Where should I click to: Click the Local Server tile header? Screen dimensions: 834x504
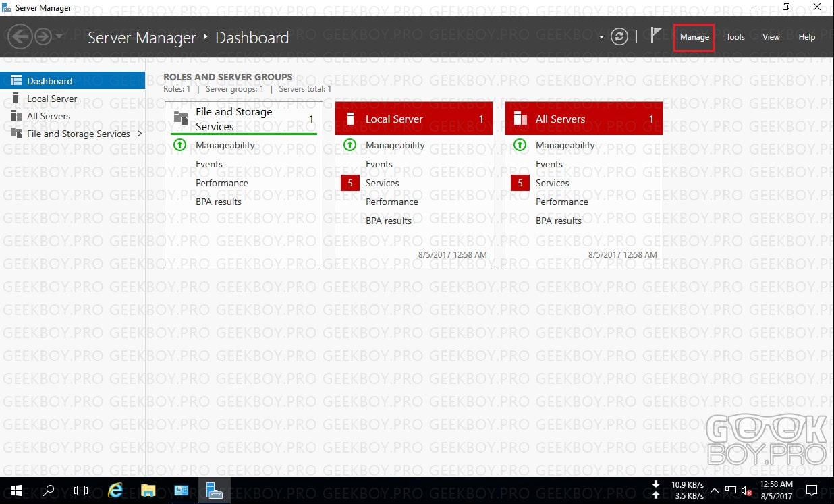[x=414, y=119]
